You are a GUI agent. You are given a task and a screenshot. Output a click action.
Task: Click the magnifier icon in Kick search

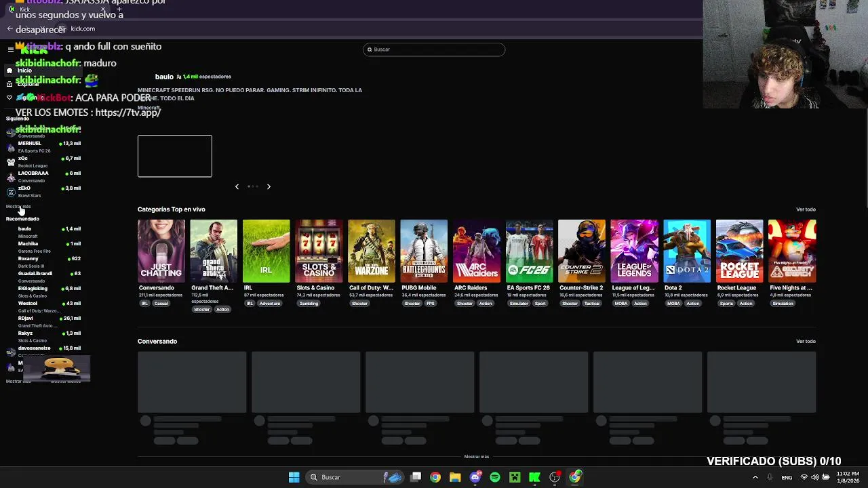370,49
